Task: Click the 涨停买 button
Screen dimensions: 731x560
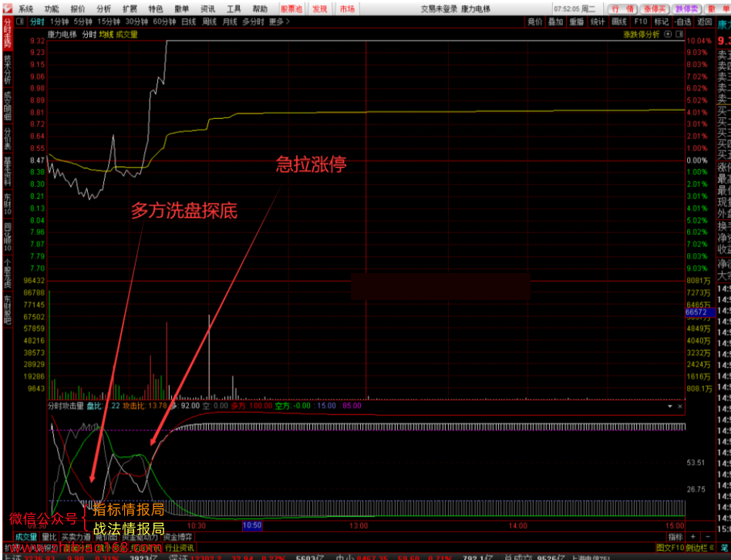Action: coord(654,8)
